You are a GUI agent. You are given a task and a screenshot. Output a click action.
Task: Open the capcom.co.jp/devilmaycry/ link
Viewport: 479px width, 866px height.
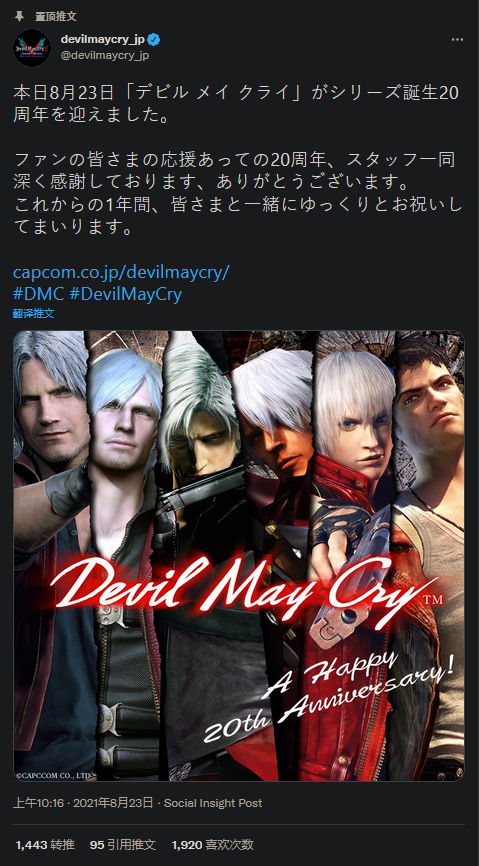121,272
